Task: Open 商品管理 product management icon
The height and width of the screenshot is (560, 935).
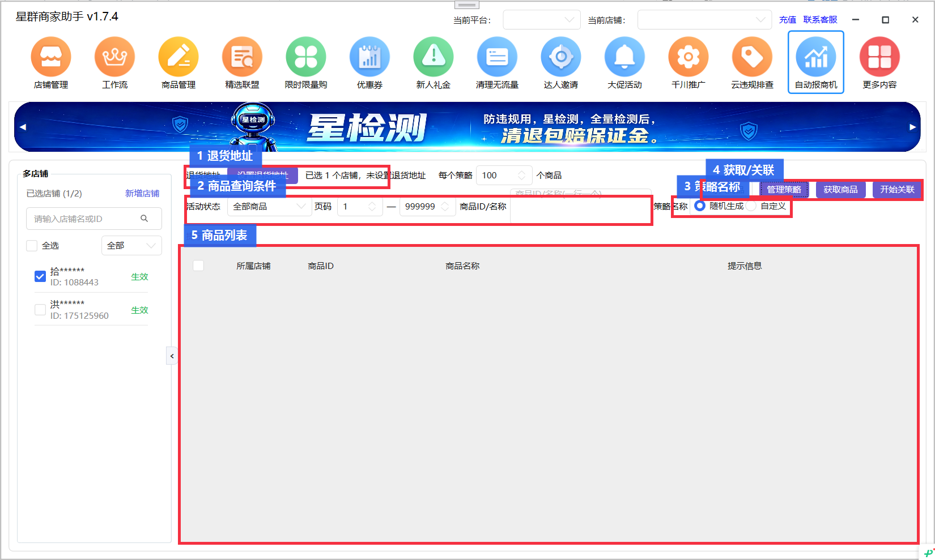Action: coord(178,57)
